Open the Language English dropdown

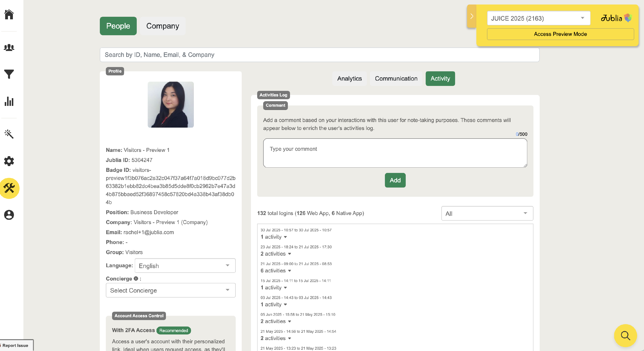click(185, 266)
